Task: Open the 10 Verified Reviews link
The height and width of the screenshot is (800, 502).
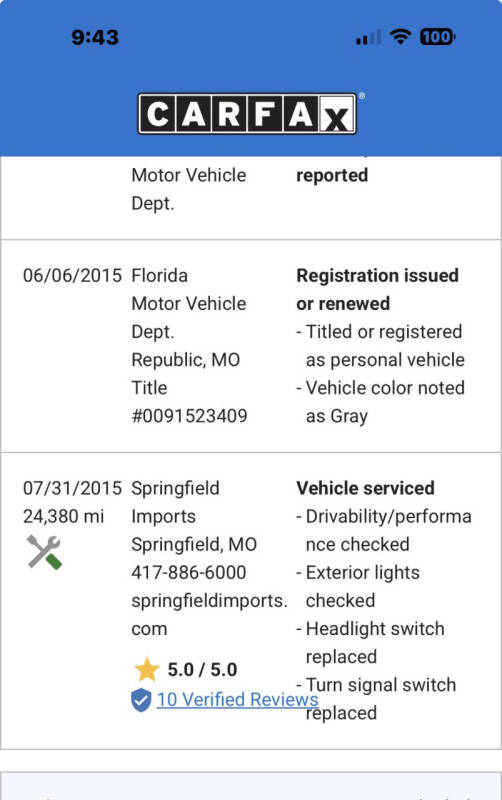Action: pyautogui.click(x=237, y=699)
